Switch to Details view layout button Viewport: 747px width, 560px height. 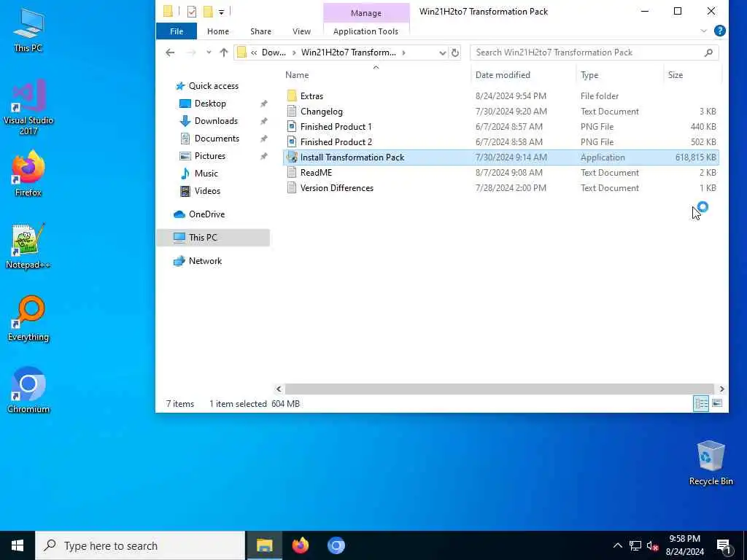click(x=701, y=404)
